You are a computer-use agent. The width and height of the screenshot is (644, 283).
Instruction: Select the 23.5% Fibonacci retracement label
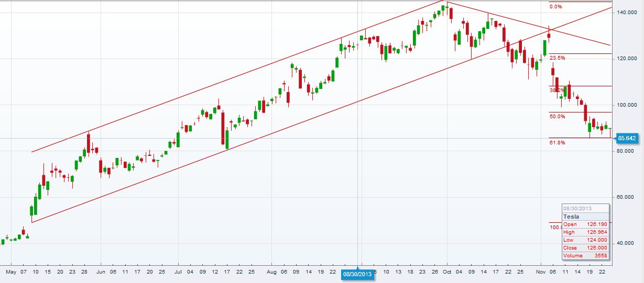pyautogui.click(x=557, y=58)
